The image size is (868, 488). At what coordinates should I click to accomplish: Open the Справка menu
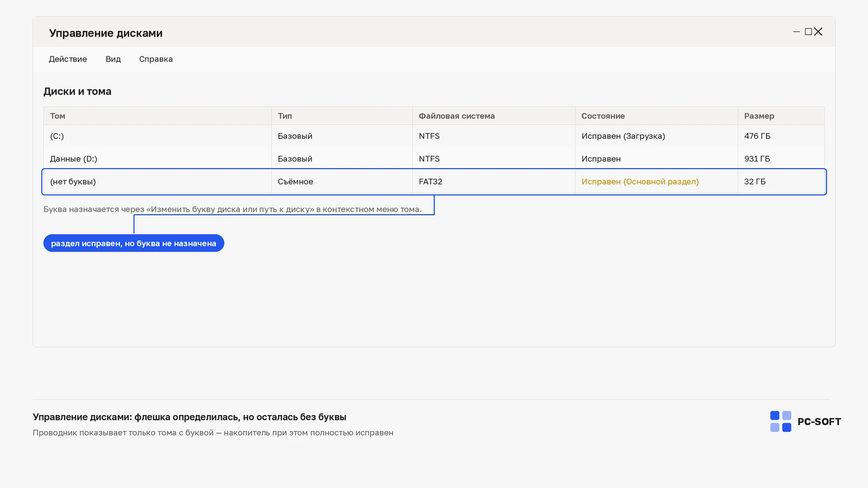pyautogui.click(x=156, y=59)
